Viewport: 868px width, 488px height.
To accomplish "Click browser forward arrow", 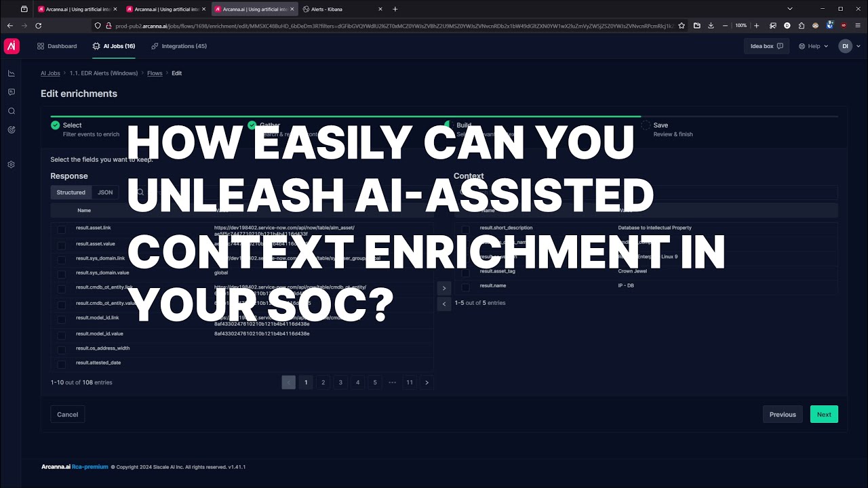I will [x=24, y=26].
